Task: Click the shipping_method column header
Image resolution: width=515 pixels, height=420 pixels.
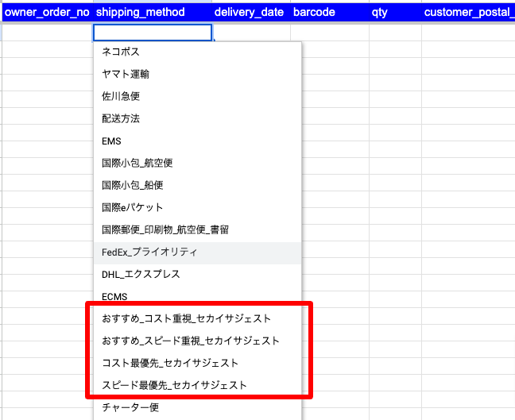Action: [x=140, y=13]
